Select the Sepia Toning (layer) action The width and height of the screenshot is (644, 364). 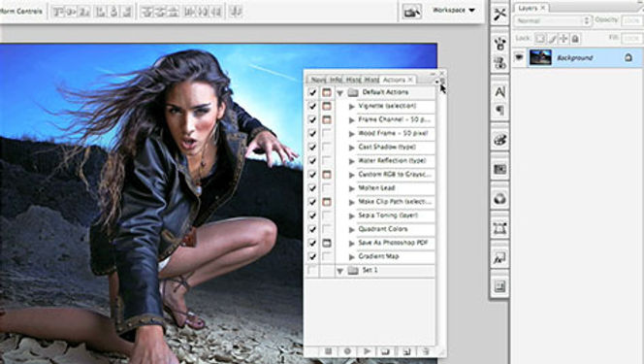388,215
